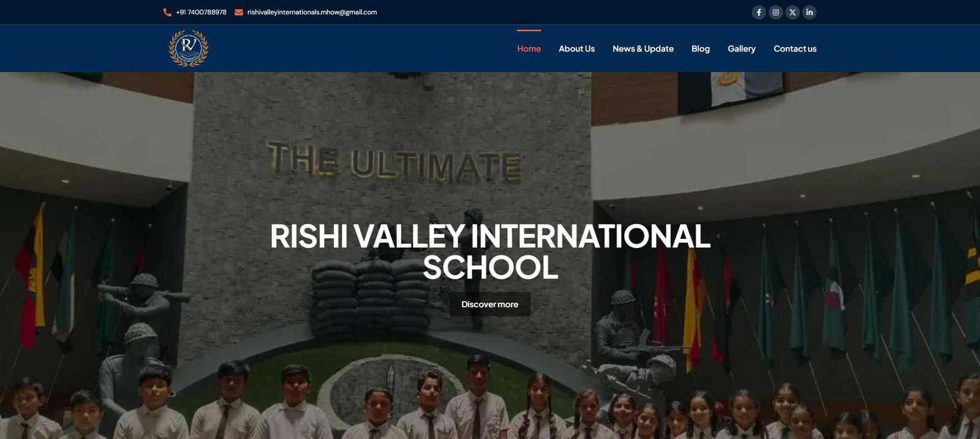The width and height of the screenshot is (980, 439).
Task: Open the Facebook social icon
Action: point(759,12)
